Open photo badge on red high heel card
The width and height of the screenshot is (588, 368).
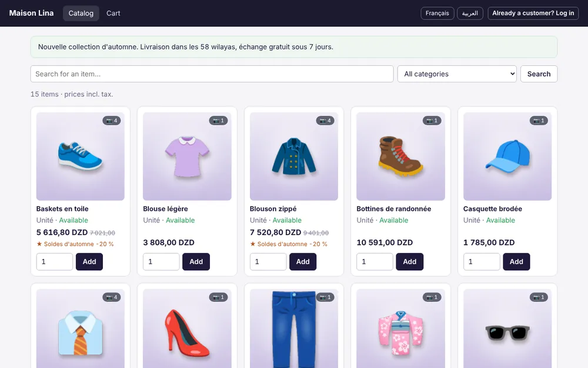click(x=218, y=297)
